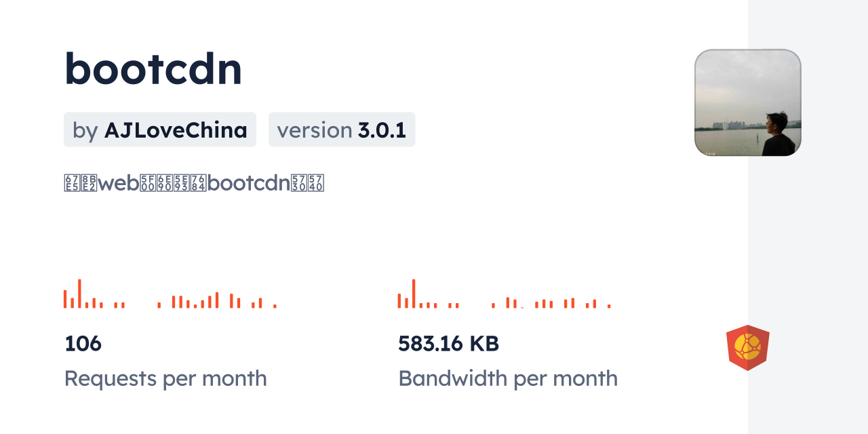
Task: Click the "Bandwidth per month" label
Action: click(508, 378)
